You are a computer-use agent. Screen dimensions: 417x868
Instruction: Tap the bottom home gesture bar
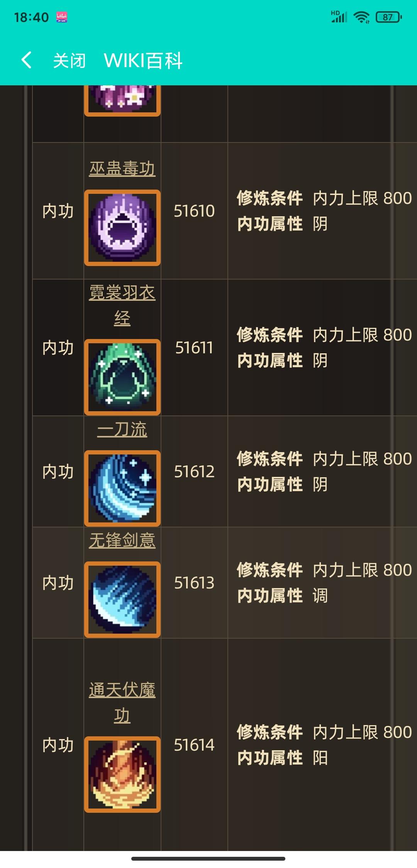[208, 858]
